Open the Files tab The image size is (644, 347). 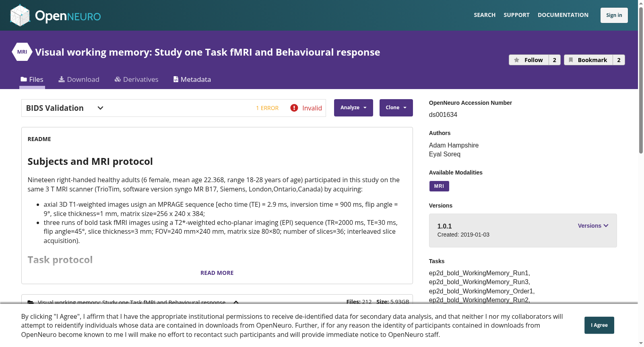tap(32, 79)
